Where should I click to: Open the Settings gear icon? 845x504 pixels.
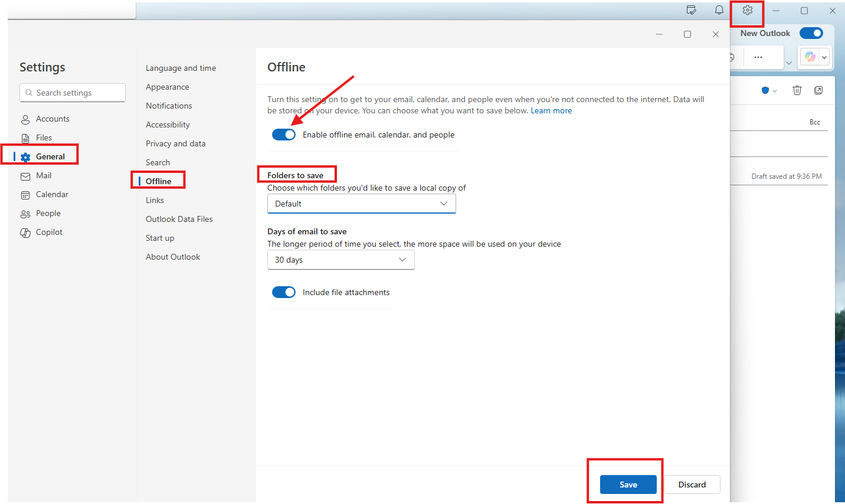(x=747, y=10)
